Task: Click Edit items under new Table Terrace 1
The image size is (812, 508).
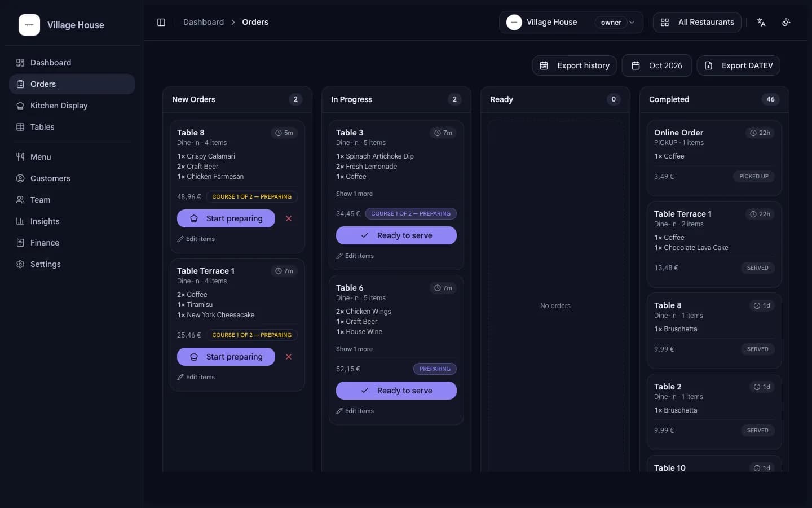Action: tap(196, 377)
